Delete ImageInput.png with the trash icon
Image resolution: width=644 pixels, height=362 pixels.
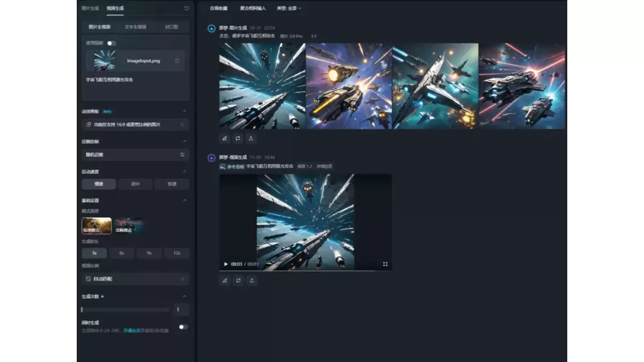[x=177, y=61]
